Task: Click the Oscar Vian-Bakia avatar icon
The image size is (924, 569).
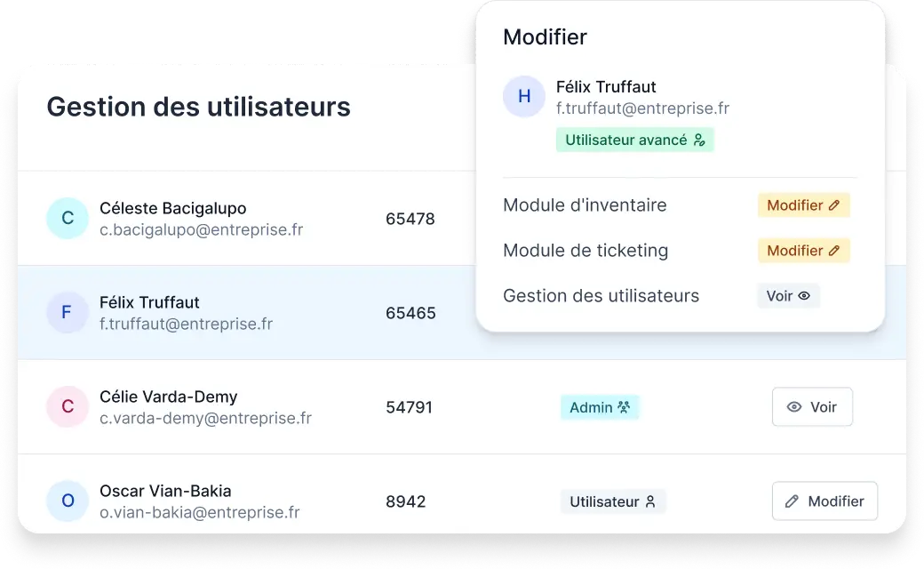Action: [x=68, y=501]
